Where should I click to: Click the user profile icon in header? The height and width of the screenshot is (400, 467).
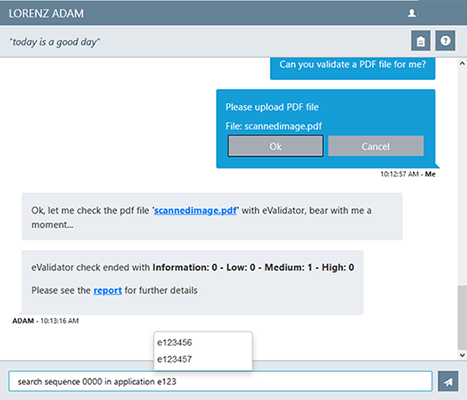coord(412,13)
